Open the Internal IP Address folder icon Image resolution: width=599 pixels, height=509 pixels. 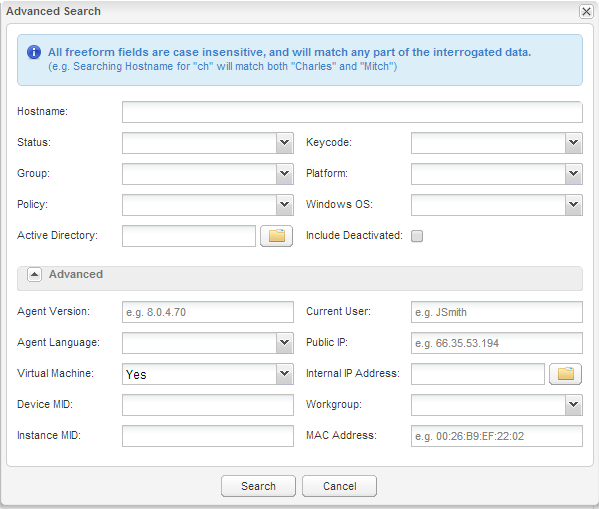[x=565, y=374]
